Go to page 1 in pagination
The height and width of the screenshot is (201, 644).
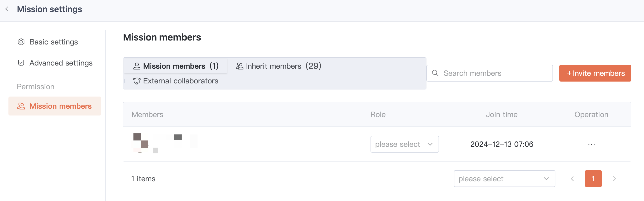click(593, 179)
